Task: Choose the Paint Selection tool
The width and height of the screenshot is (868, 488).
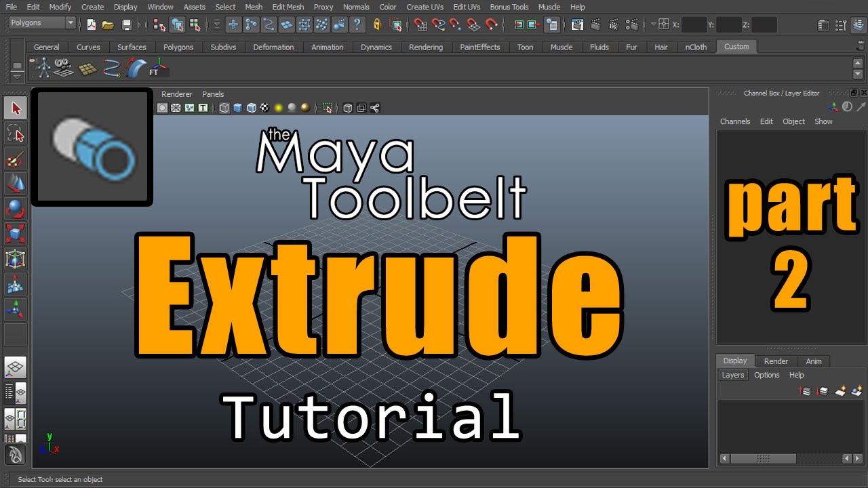Action: tap(16, 159)
